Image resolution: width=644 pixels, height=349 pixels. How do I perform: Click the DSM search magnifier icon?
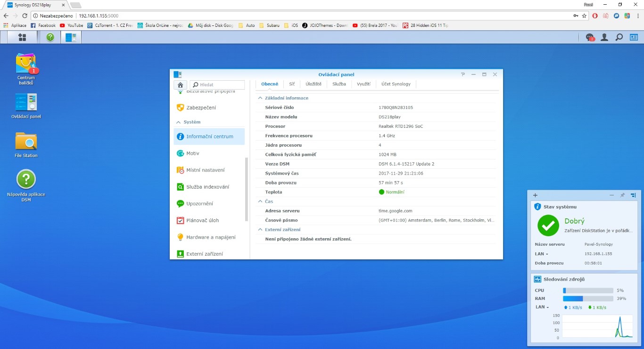(x=619, y=37)
